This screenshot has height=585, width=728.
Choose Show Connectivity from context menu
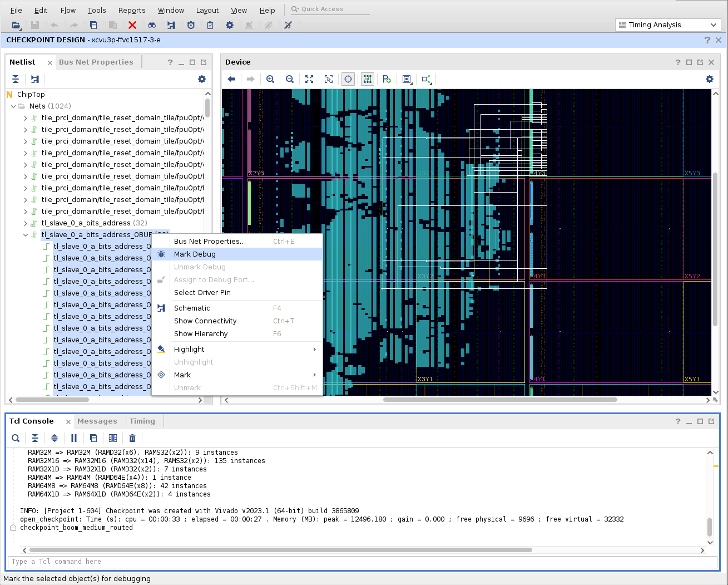pos(237,321)
